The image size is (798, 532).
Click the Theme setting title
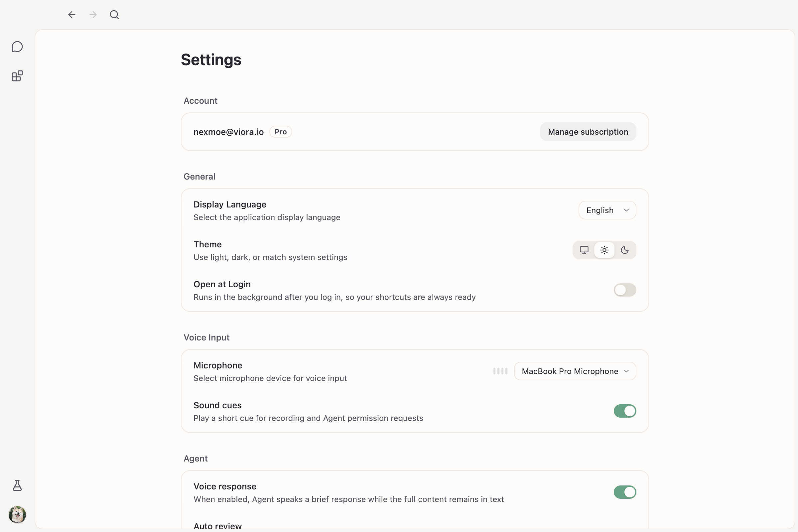pos(207,244)
